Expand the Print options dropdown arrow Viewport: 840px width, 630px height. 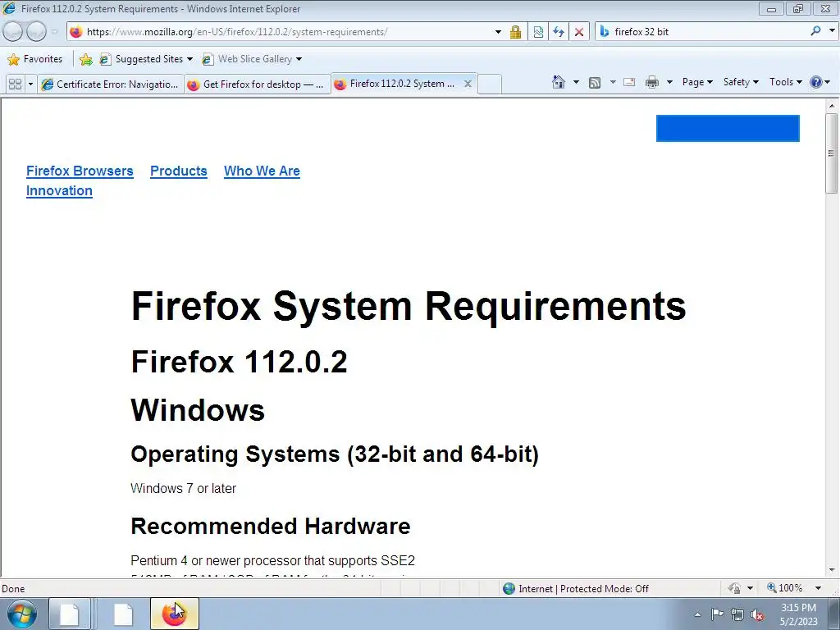point(669,82)
